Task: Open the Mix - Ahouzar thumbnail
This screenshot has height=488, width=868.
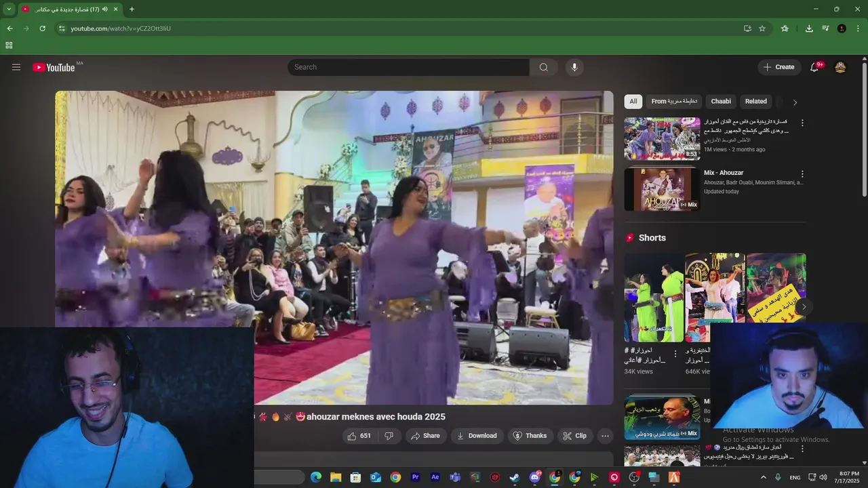Action: [x=662, y=189]
